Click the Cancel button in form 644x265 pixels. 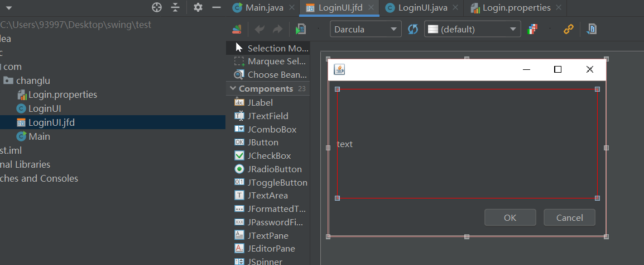[x=569, y=217]
